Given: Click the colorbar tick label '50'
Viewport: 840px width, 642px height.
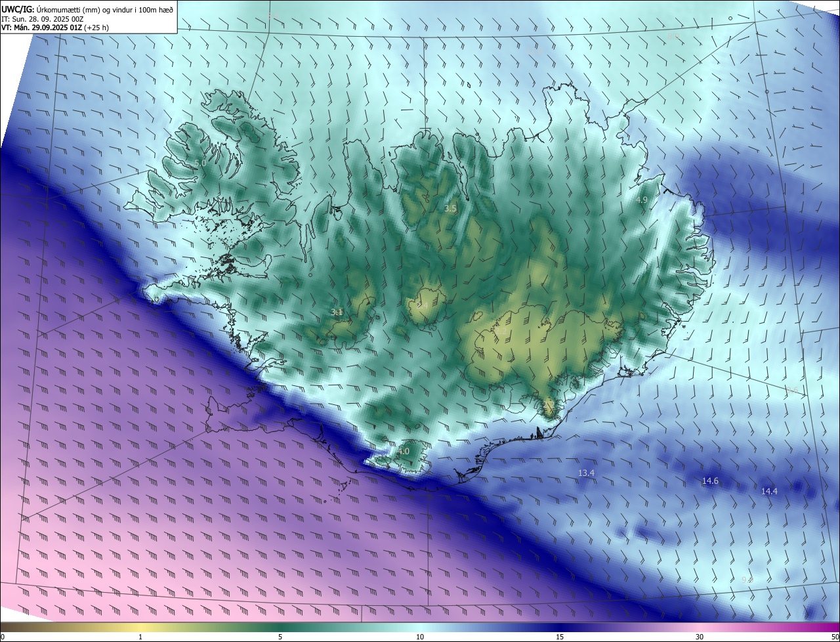Looking at the screenshot, I should coord(835,637).
